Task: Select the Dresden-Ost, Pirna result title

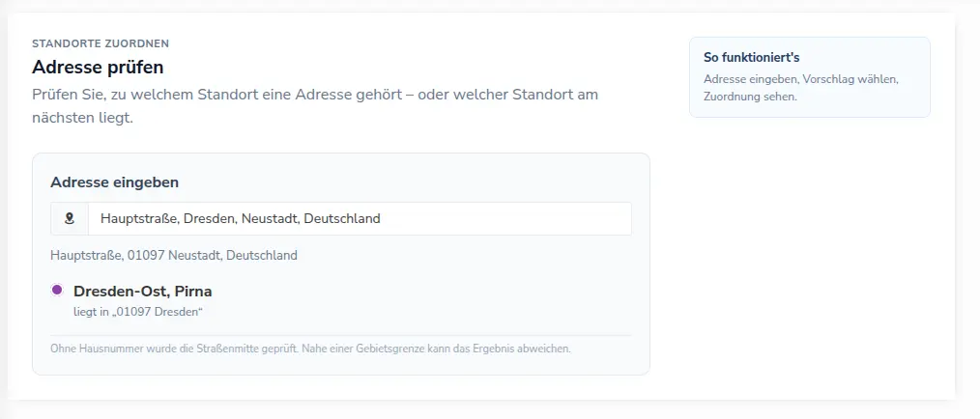Action: pyautogui.click(x=142, y=291)
